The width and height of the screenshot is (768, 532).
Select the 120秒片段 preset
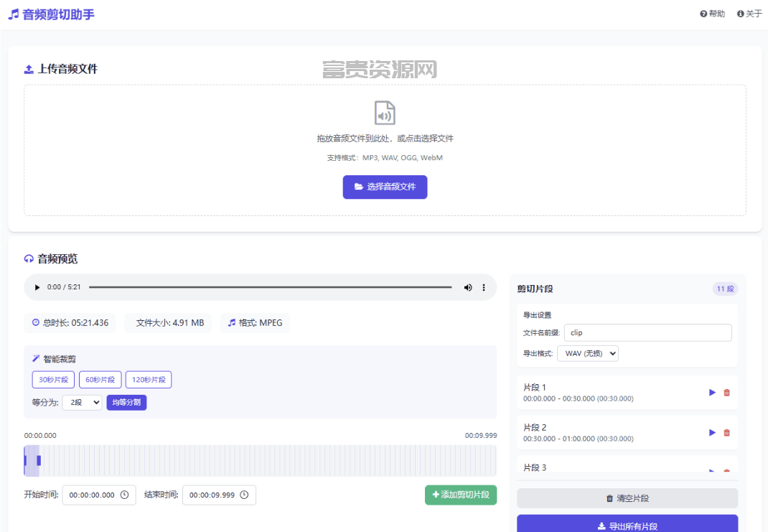point(149,380)
